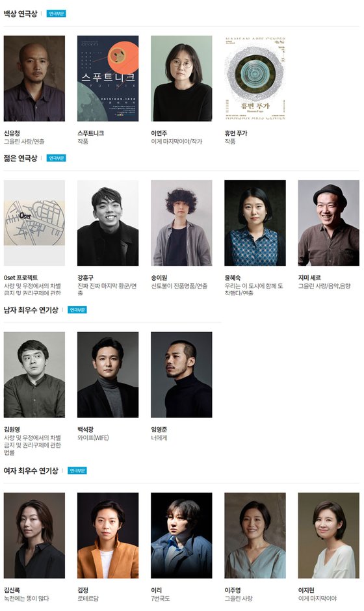Click the 김정 nominee name link
This screenshot has height=611, width=364.
pos(83,590)
